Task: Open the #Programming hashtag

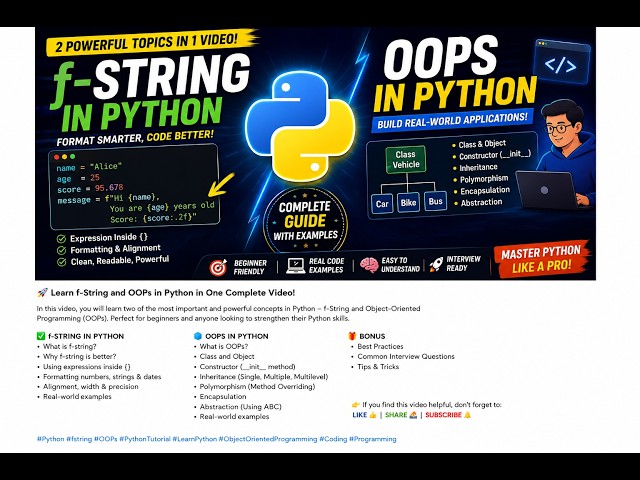Action: tap(373, 439)
